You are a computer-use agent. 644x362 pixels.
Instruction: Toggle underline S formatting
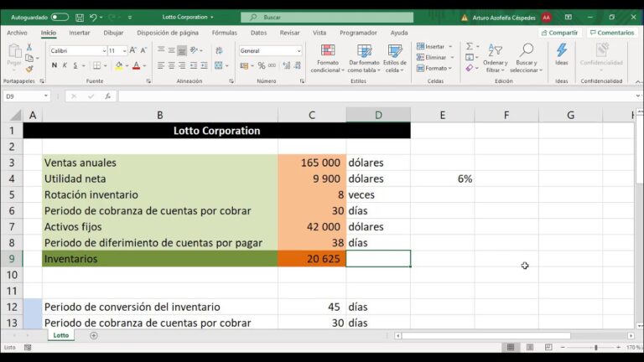pos(75,65)
